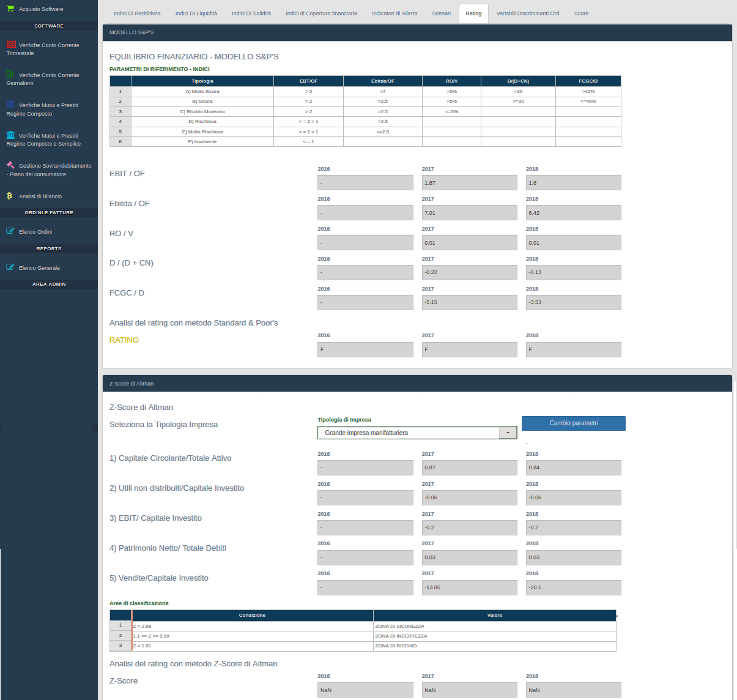Screen dimensions: 737x700
Task: Click the edit icon beside Elenco Generale
Action: (x=10, y=267)
